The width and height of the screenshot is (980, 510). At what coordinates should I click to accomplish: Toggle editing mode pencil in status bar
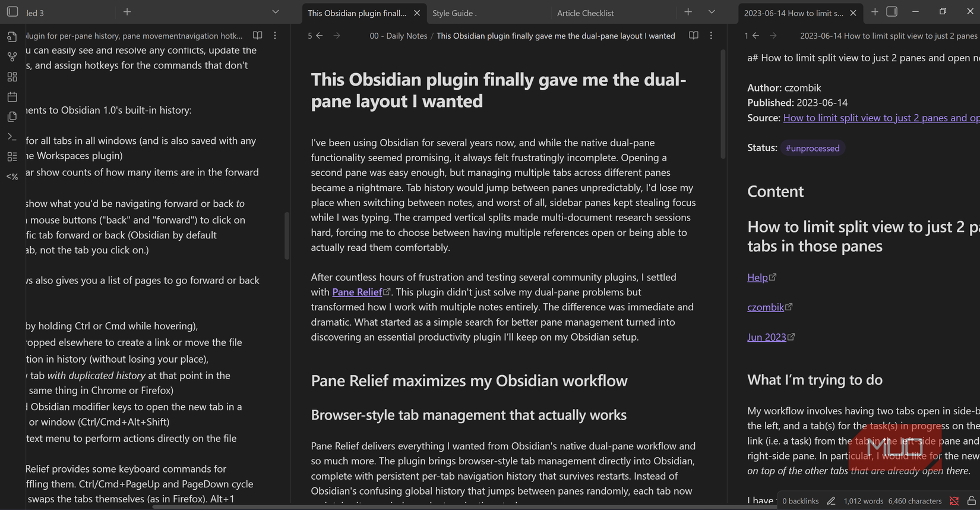pyautogui.click(x=831, y=501)
